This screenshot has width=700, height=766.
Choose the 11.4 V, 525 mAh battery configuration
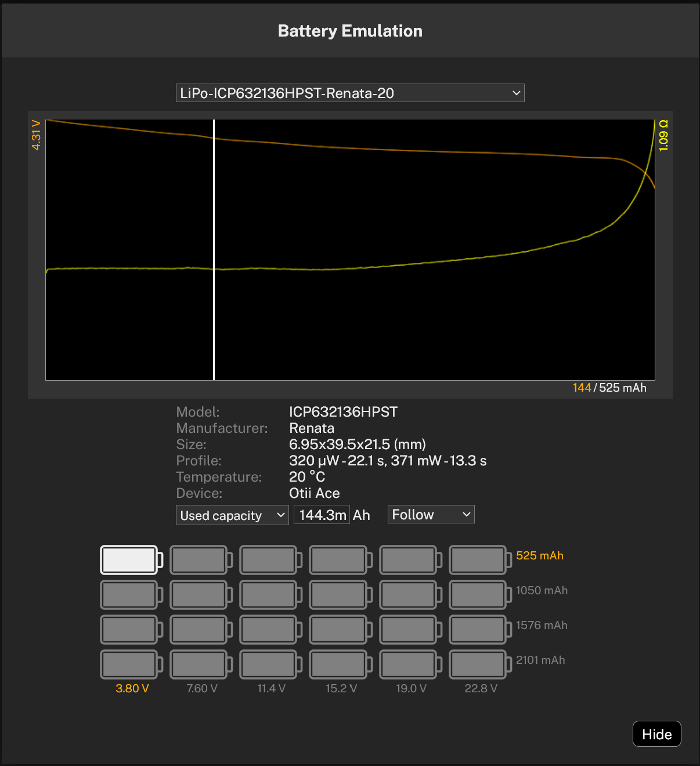click(x=270, y=559)
